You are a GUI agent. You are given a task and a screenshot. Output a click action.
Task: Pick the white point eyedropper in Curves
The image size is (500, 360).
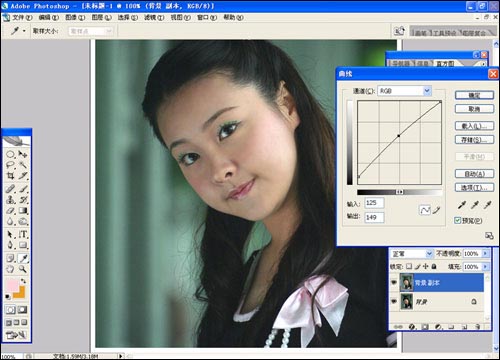488,205
